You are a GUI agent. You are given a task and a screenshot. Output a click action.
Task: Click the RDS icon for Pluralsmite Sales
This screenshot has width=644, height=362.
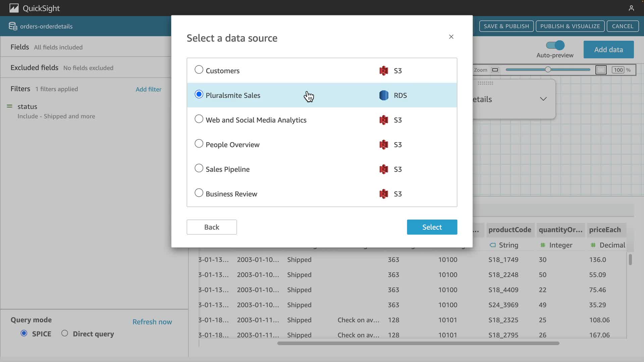pyautogui.click(x=383, y=95)
